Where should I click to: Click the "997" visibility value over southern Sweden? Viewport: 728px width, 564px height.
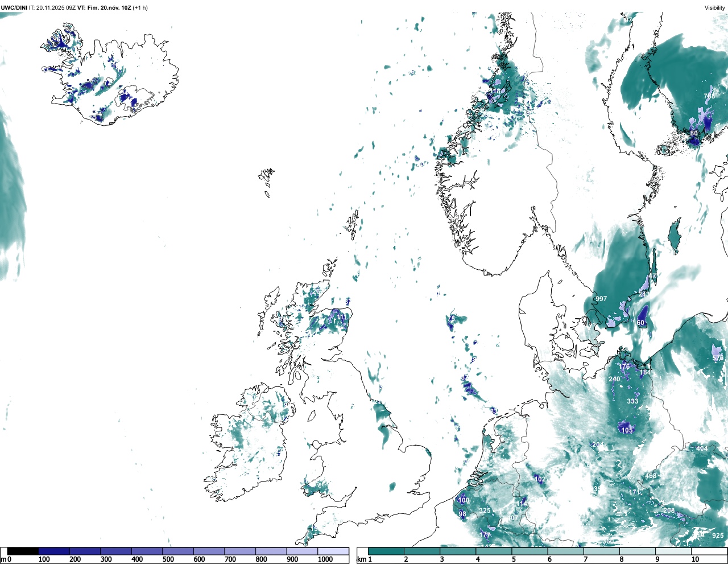tap(601, 299)
